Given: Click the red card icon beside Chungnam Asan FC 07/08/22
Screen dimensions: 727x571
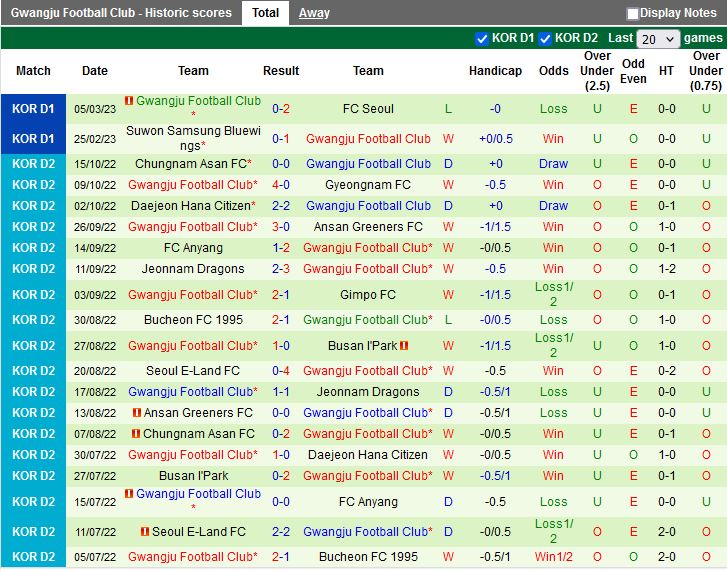Looking at the screenshot, I should (136, 433).
